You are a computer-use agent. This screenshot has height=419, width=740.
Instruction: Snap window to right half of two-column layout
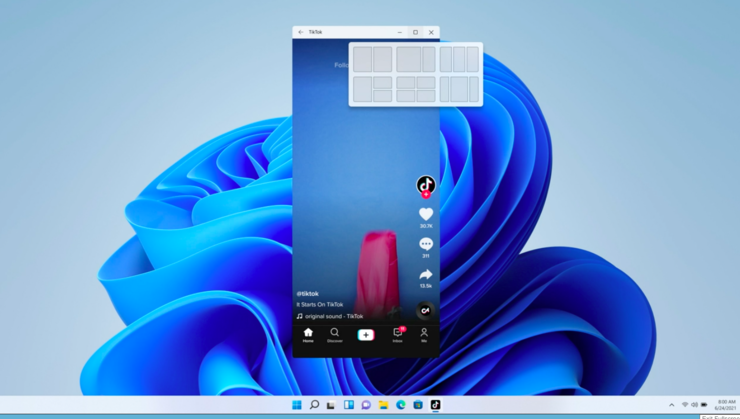(383, 59)
